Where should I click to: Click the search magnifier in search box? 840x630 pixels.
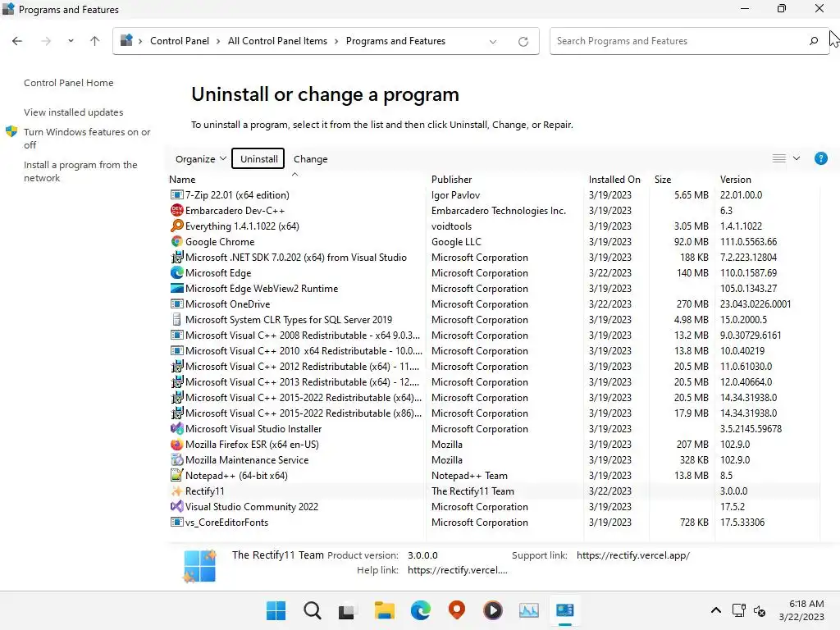813,41
